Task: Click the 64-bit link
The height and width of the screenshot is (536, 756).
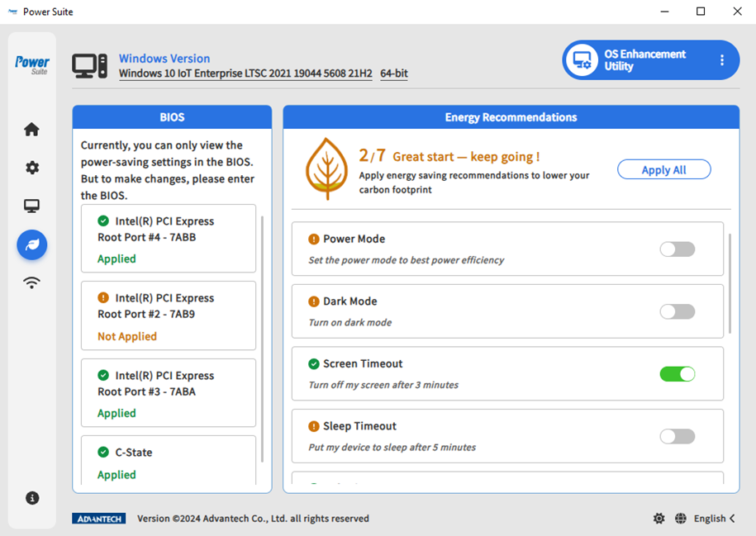Action: click(394, 74)
